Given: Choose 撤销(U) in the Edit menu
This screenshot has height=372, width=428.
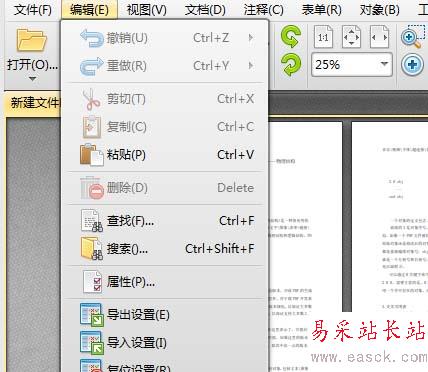Looking at the screenshot, I should [165, 38].
